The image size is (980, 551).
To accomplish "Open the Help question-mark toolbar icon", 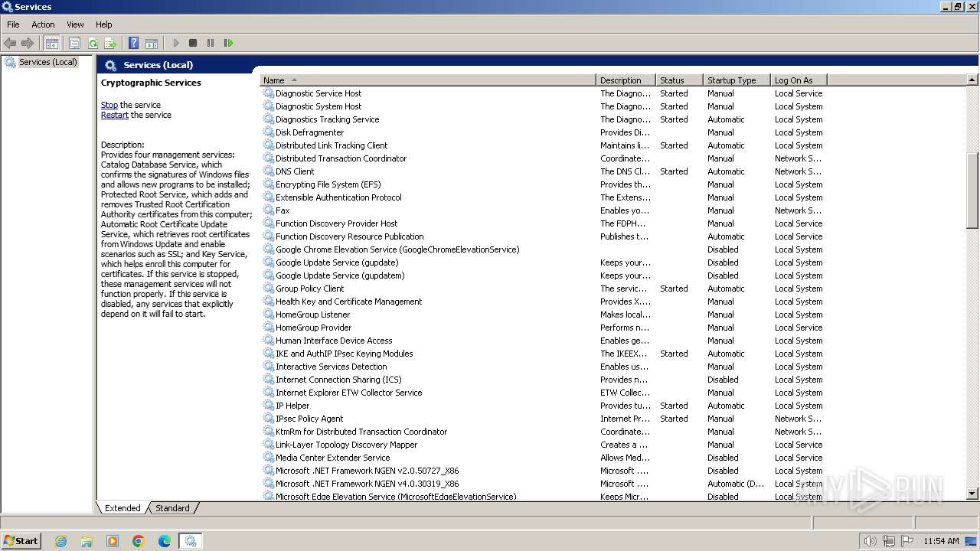I will (134, 44).
